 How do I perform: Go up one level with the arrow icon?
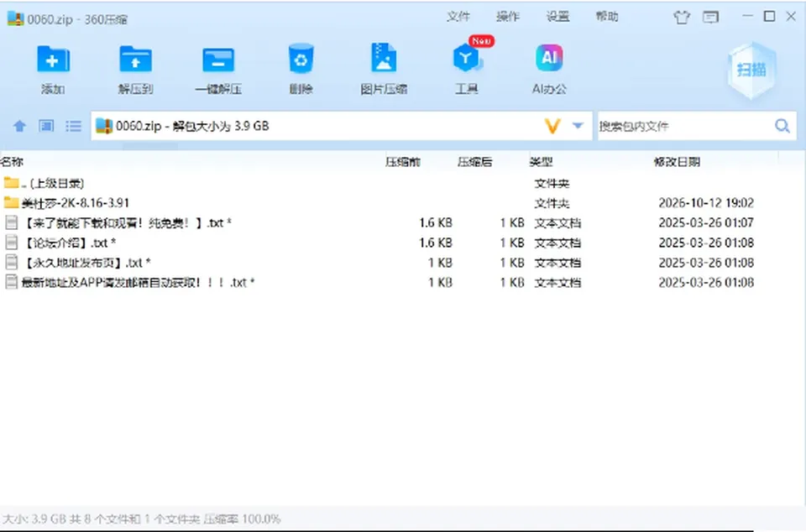[x=19, y=126]
